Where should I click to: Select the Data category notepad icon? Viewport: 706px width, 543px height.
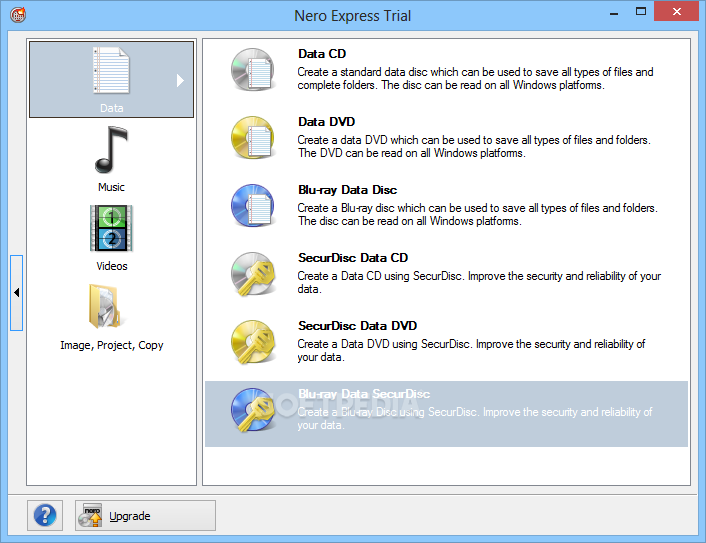111,70
